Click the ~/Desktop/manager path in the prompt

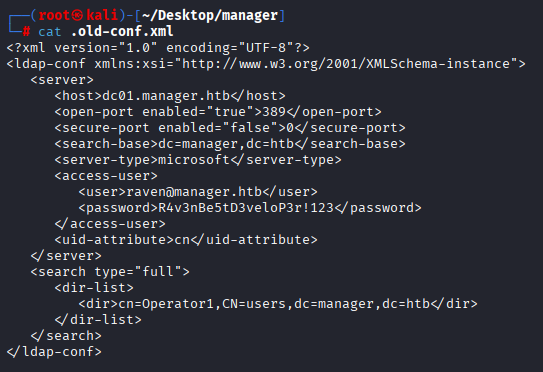pos(210,16)
